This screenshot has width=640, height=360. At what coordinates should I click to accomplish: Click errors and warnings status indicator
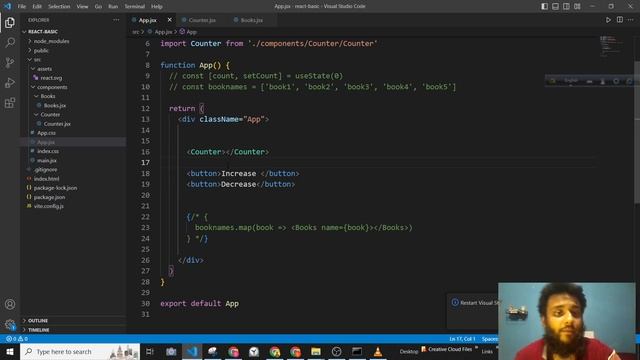click(17, 339)
